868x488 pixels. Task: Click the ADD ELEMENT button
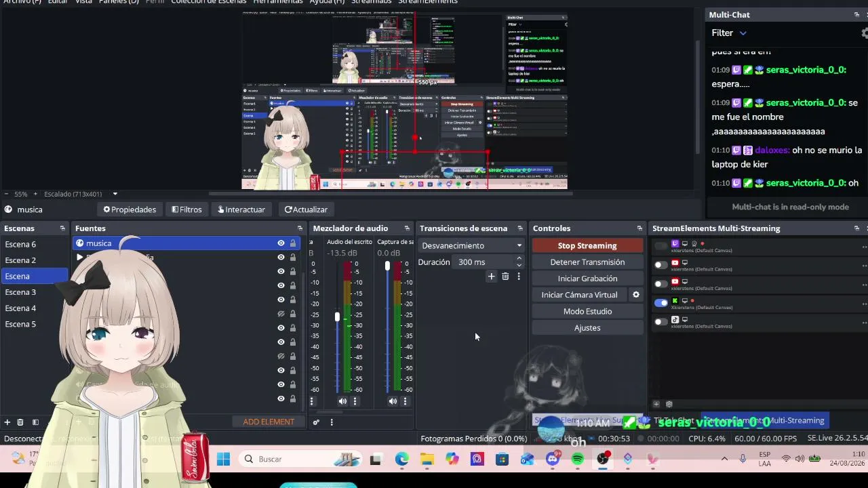pos(269,422)
